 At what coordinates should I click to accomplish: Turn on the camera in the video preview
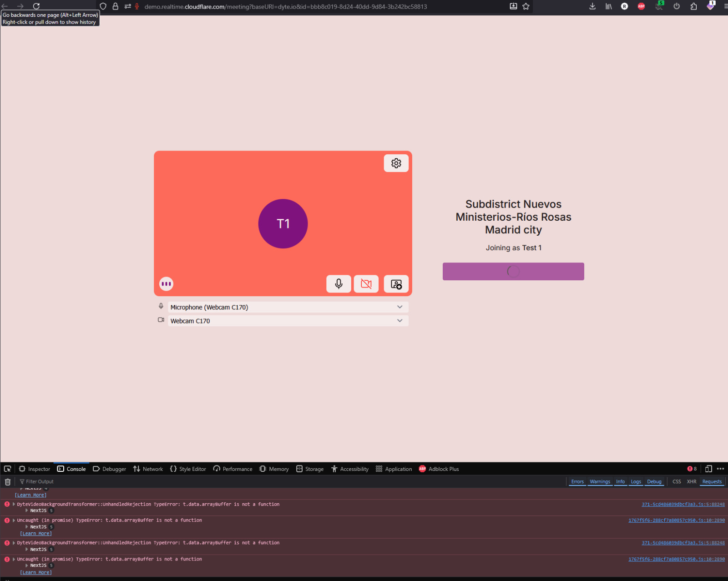coord(366,284)
